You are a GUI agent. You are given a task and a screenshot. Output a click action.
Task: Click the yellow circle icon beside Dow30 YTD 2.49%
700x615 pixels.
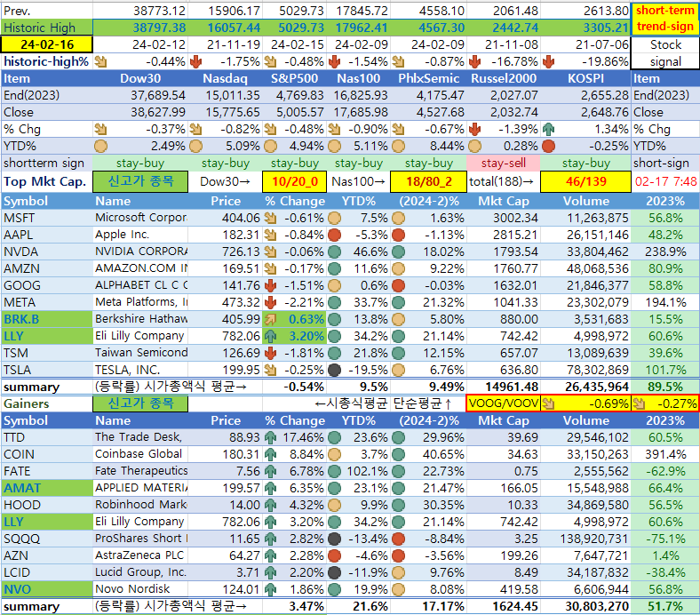(x=100, y=146)
